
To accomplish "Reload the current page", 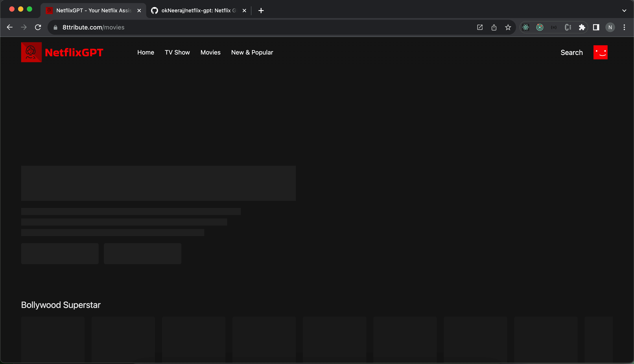I will [x=38, y=27].
